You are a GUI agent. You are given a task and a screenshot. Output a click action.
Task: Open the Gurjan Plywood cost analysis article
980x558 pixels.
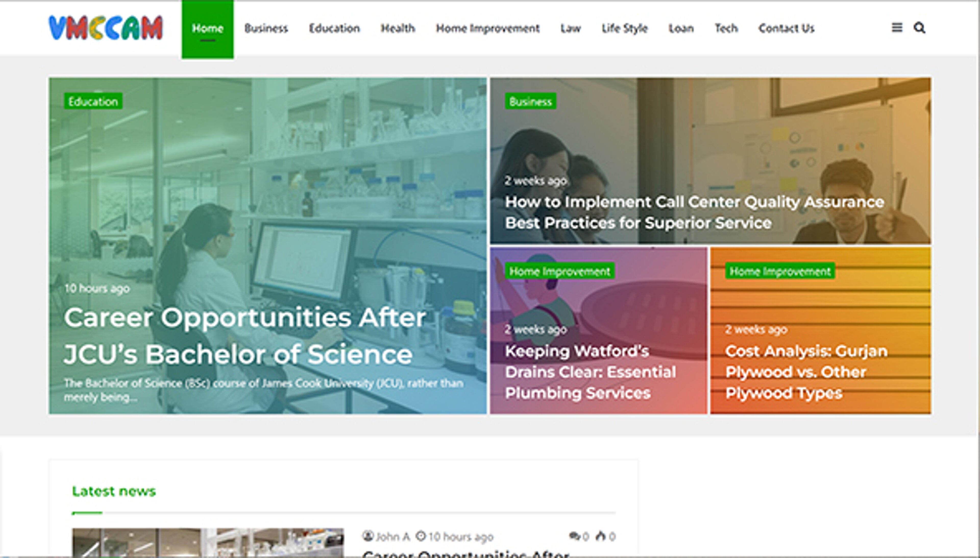806,372
